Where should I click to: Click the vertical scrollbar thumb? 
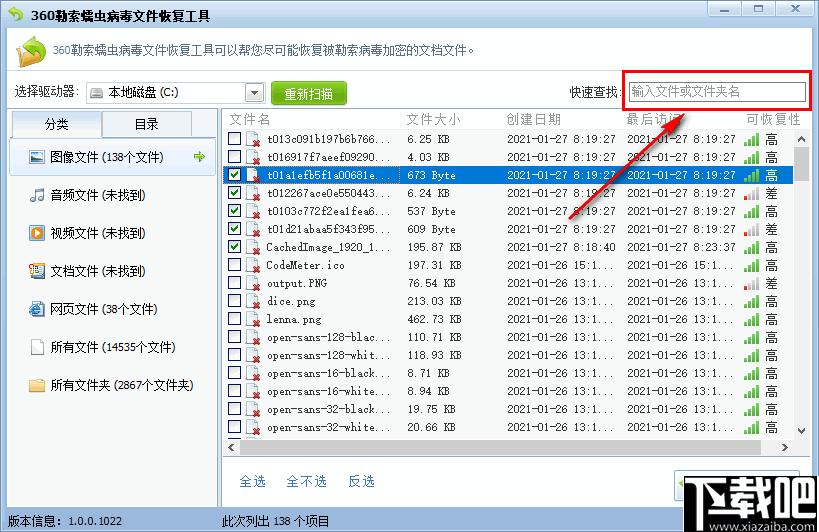tap(801, 164)
